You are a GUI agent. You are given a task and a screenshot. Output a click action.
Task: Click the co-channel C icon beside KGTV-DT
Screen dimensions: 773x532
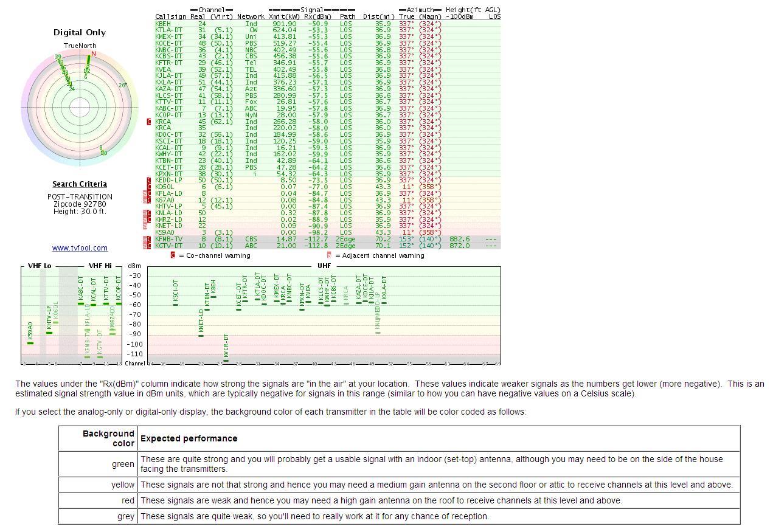pos(150,246)
